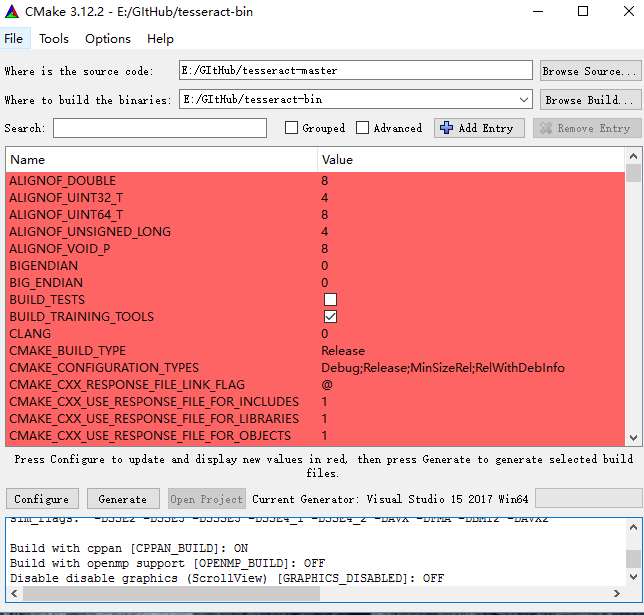644x615 pixels.
Task: Click the CMake logo icon in title bar
Action: point(12,12)
